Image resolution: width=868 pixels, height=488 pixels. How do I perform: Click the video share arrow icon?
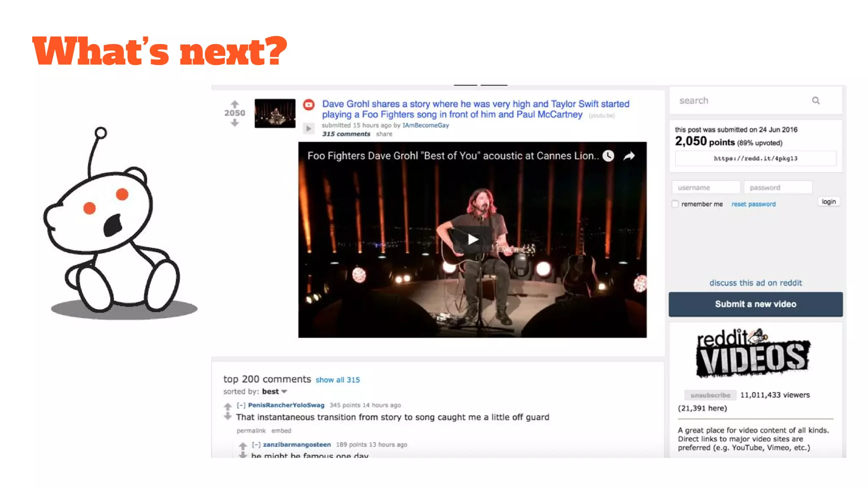pyautogui.click(x=629, y=156)
